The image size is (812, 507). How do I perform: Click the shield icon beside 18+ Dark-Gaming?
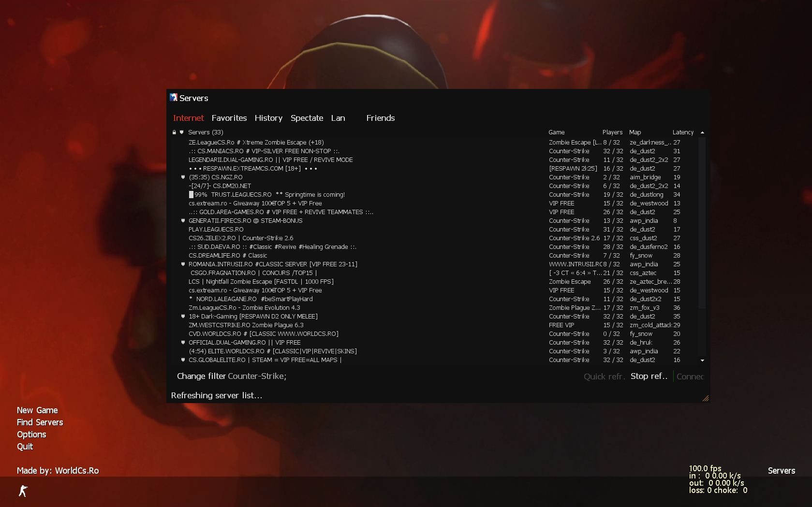[183, 317]
